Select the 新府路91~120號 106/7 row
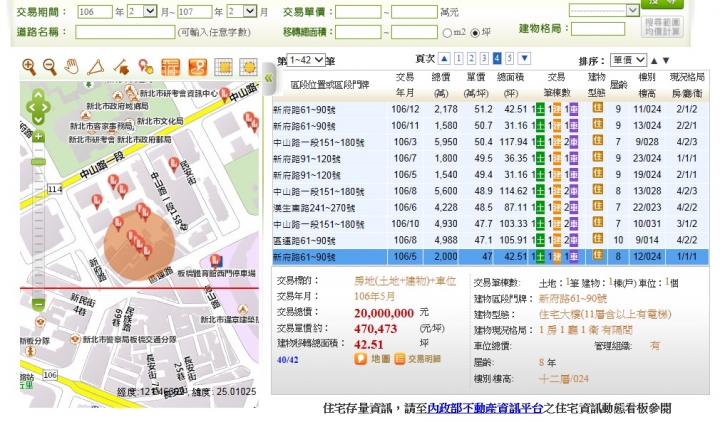Image resolution: width=720 pixels, height=422 pixels. click(490, 159)
